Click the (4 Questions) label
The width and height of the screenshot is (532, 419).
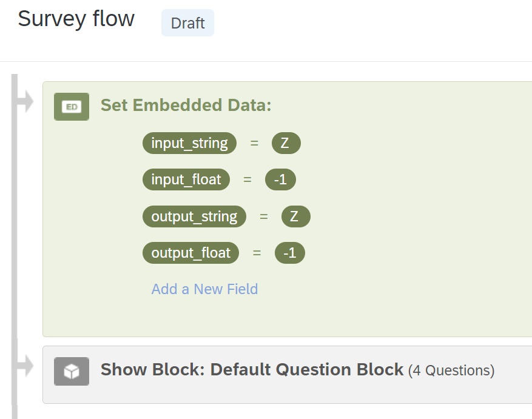(x=451, y=370)
